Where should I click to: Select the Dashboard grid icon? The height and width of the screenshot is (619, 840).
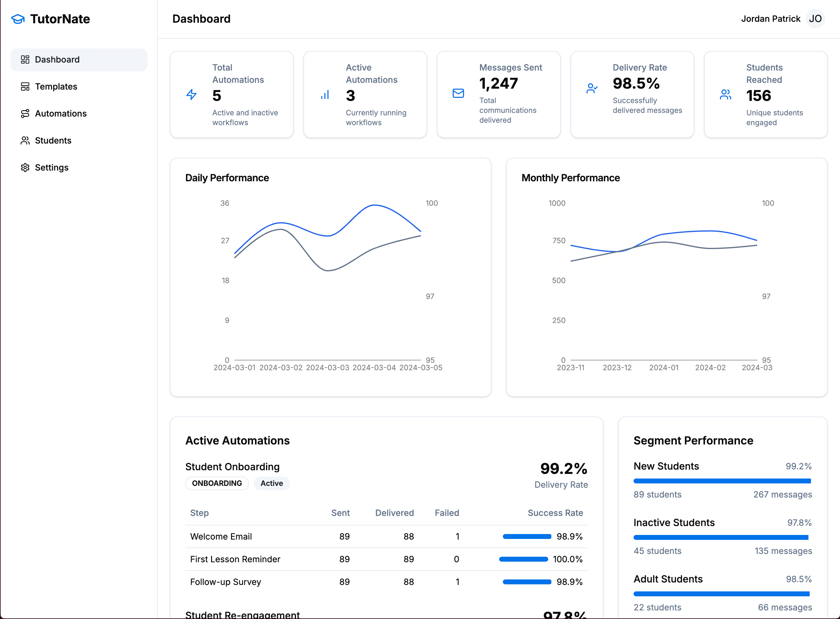[x=24, y=60]
